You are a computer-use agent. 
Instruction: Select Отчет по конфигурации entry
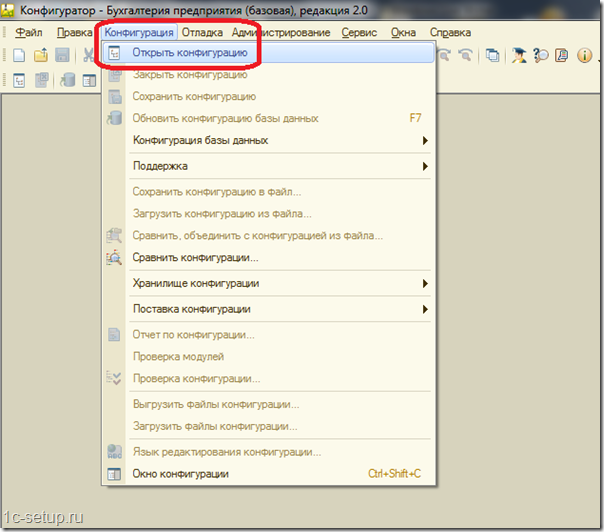[268, 334]
